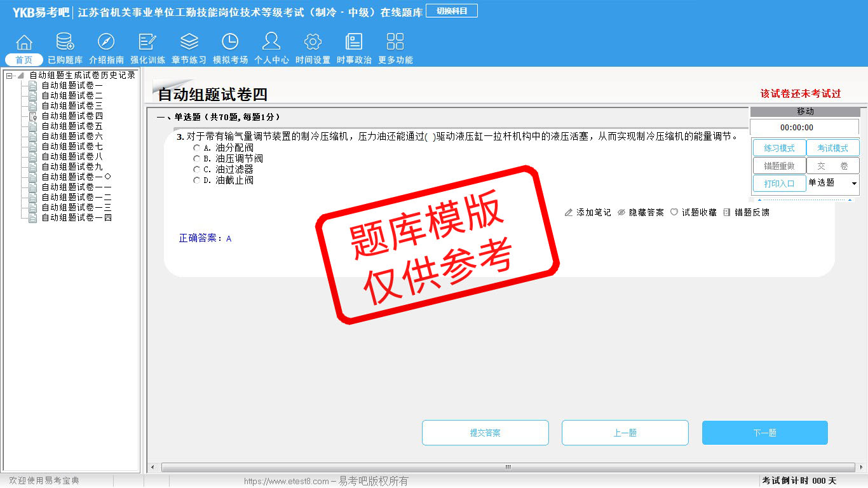Select option A. 油分配阀
The image size is (868, 488).
[197, 148]
